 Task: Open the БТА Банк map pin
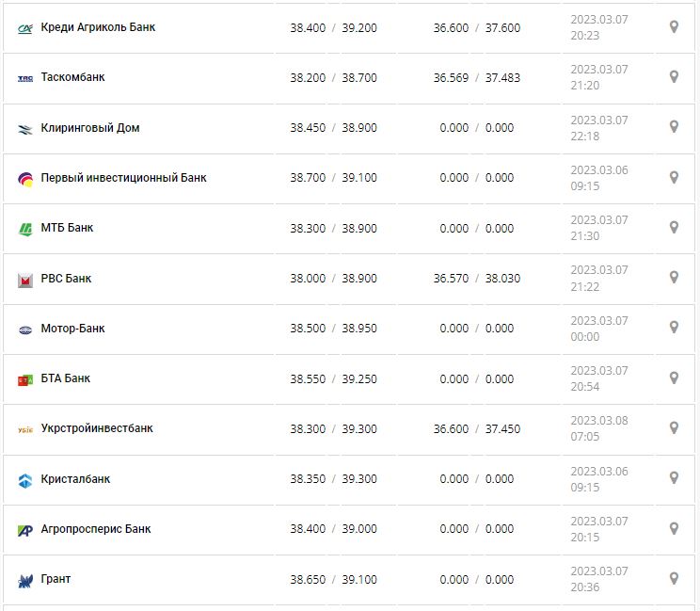point(674,378)
